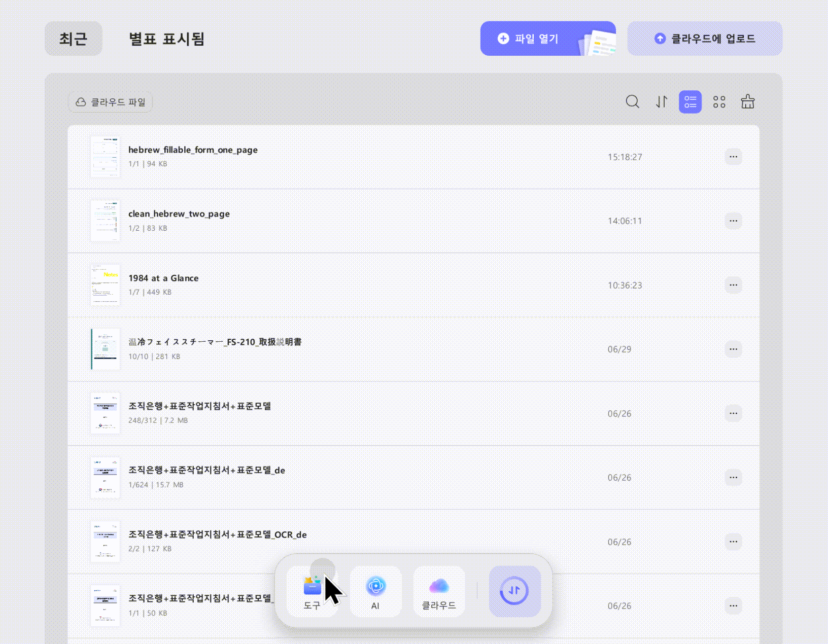This screenshot has height=644, width=828.
Task: Open more options for 표준모델_de row
Action: click(x=733, y=477)
